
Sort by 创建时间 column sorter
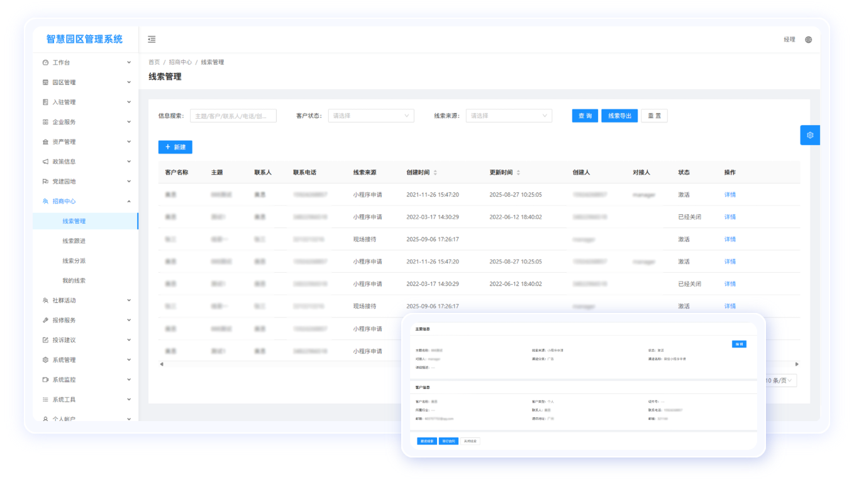[435, 173]
